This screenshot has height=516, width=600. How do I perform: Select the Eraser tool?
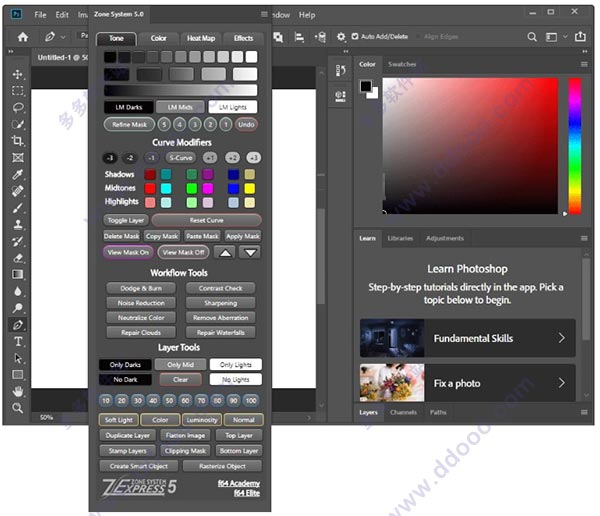coord(18,258)
